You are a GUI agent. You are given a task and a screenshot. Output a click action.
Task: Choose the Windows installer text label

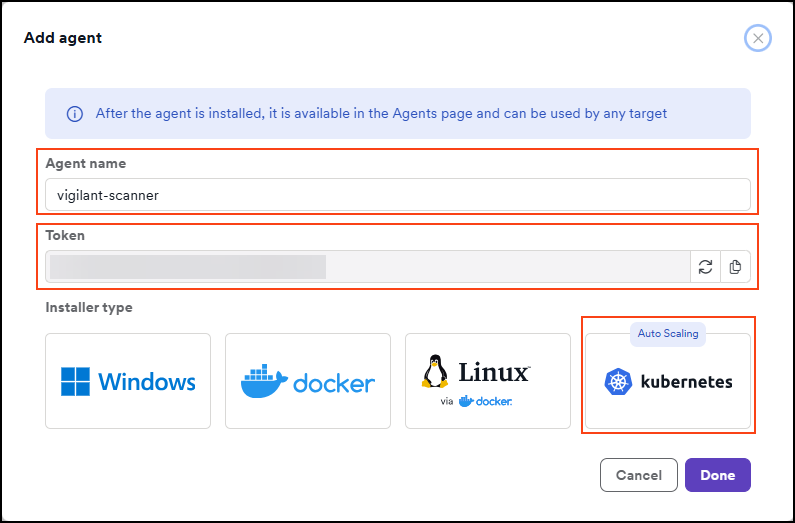click(x=147, y=381)
